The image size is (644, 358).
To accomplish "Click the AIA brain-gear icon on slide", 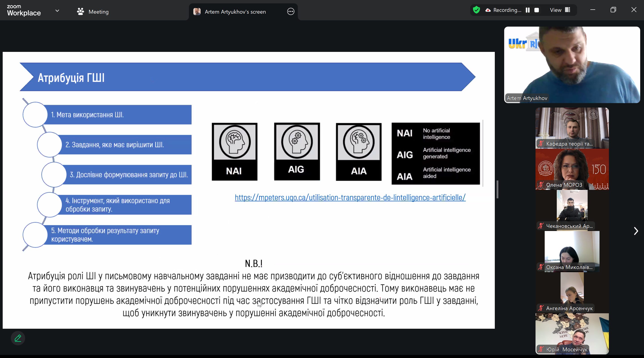I will click(359, 152).
